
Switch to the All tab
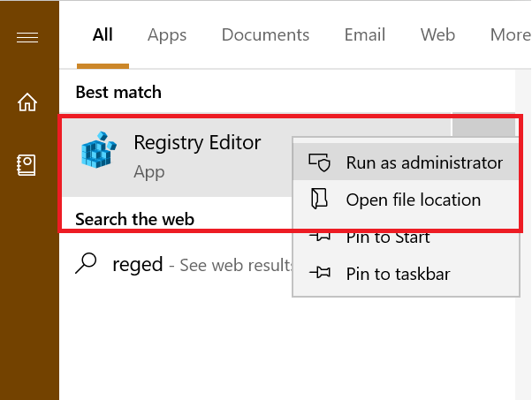pyautogui.click(x=103, y=34)
